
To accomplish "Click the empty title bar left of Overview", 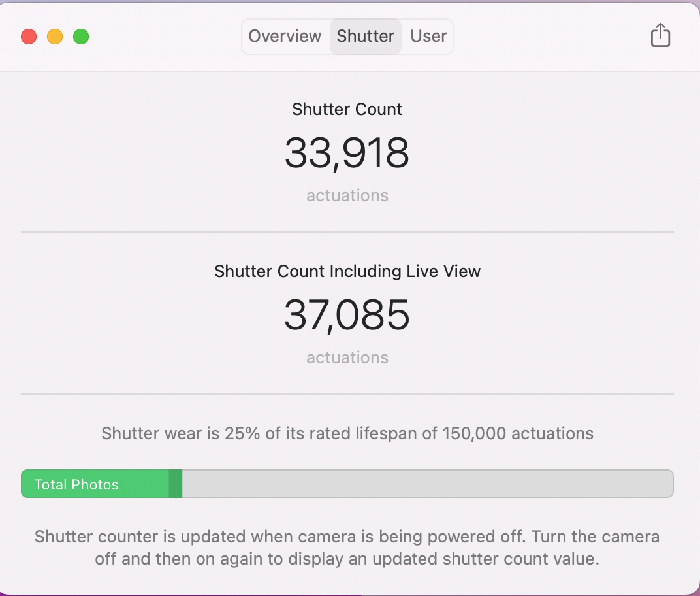I will coord(163,36).
